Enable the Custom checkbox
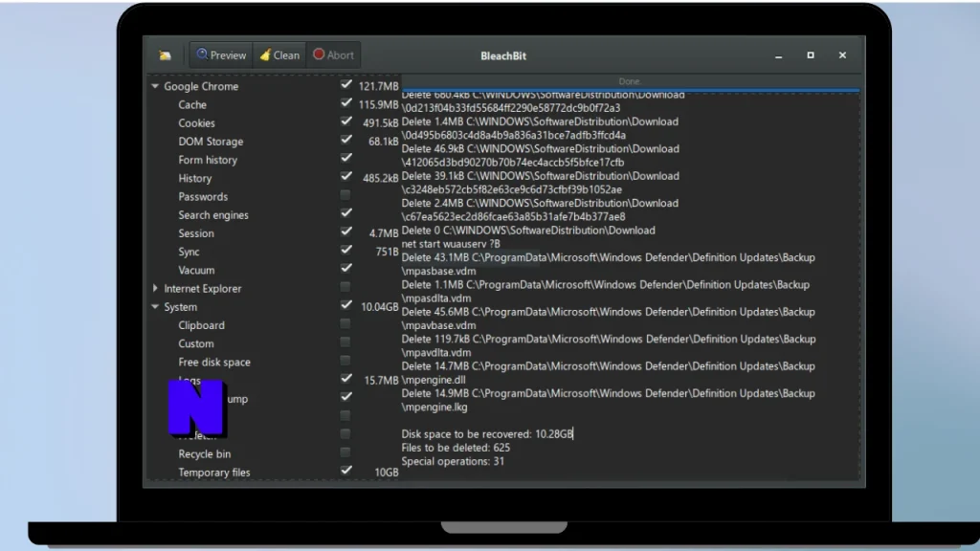This screenshot has height=551, width=980. [345, 342]
